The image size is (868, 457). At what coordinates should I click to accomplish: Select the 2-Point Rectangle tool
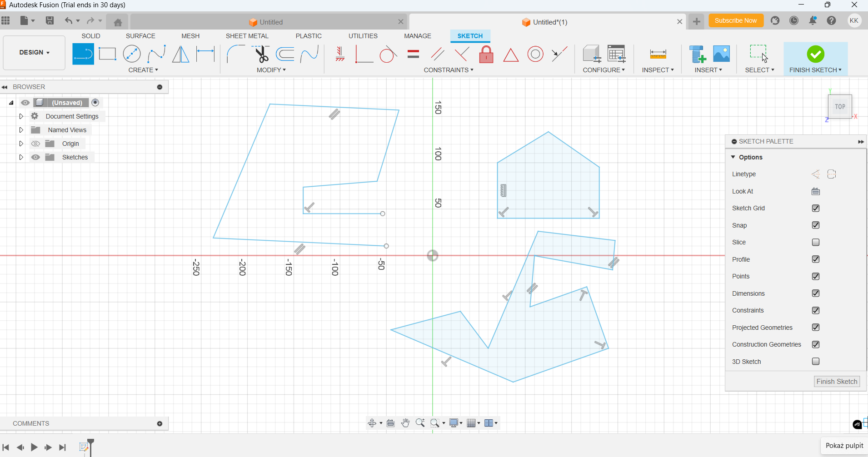tap(107, 54)
